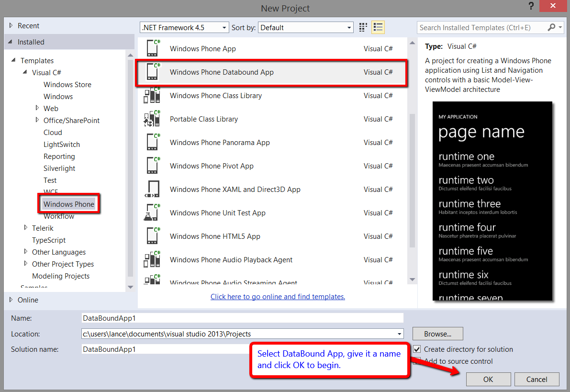
Task: Click the search magnifier icon
Action: pos(552,27)
